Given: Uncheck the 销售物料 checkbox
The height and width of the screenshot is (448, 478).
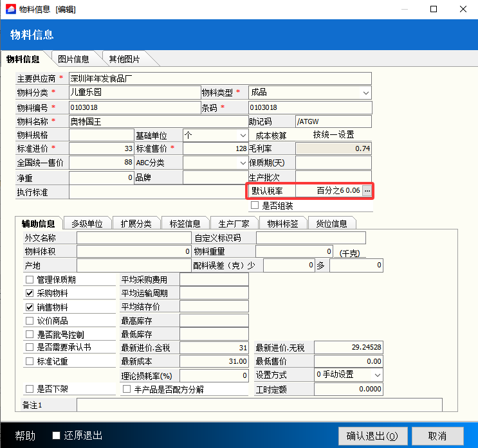Looking at the screenshot, I should (30, 307).
